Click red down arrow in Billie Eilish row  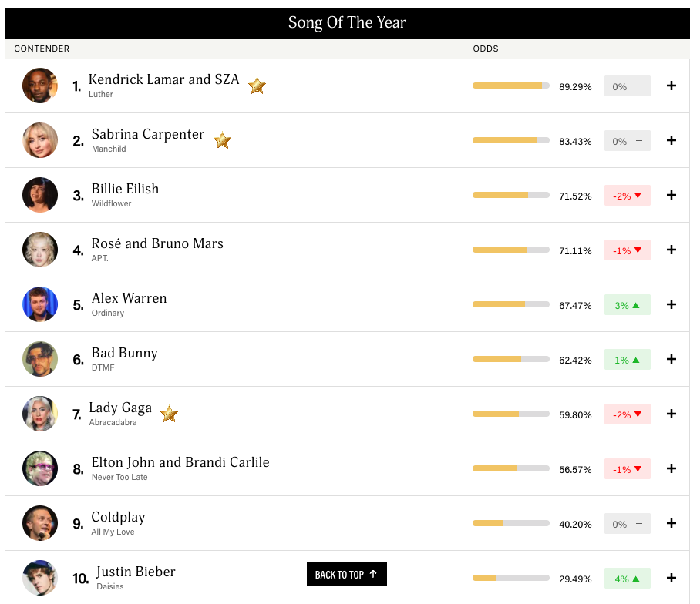tap(638, 196)
